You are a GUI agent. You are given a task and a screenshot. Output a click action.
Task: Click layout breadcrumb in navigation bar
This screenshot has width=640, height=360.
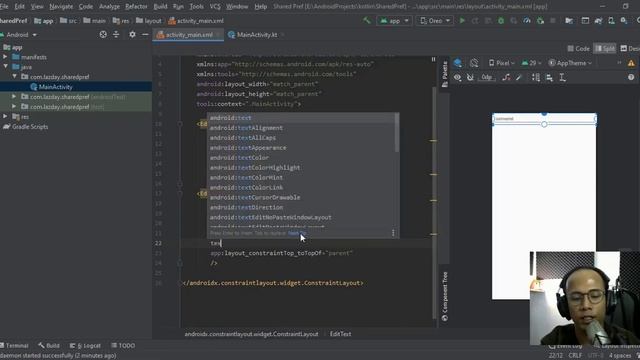(x=149, y=20)
